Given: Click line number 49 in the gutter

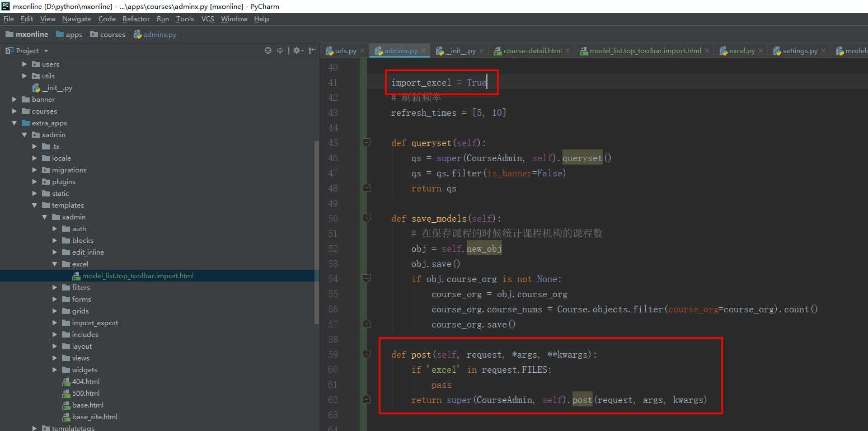Looking at the screenshot, I should (x=332, y=203).
